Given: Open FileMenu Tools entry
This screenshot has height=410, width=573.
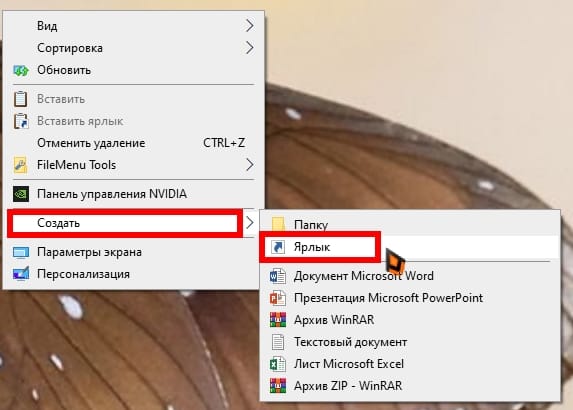Looking at the screenshot, I should pos(133,165).
